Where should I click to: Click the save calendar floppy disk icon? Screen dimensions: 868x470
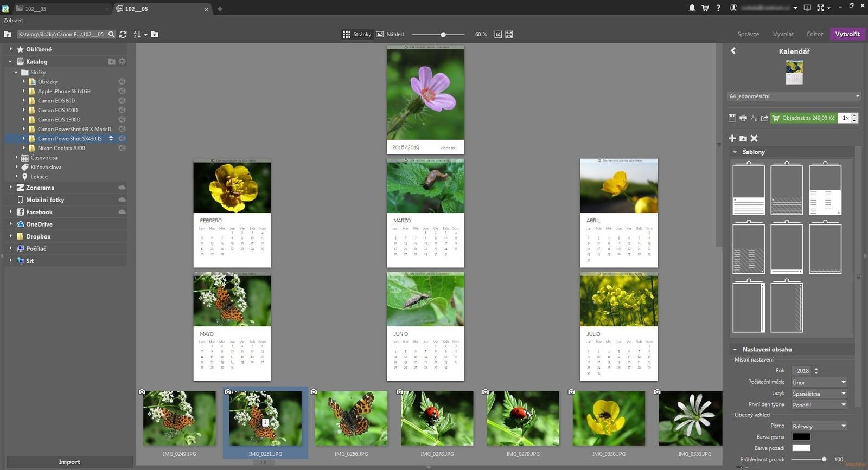(732, 118)
